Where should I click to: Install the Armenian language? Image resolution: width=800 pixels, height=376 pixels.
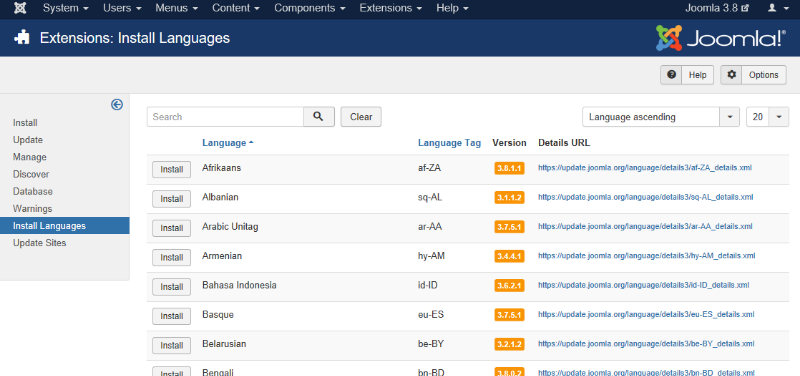point(171,258)
